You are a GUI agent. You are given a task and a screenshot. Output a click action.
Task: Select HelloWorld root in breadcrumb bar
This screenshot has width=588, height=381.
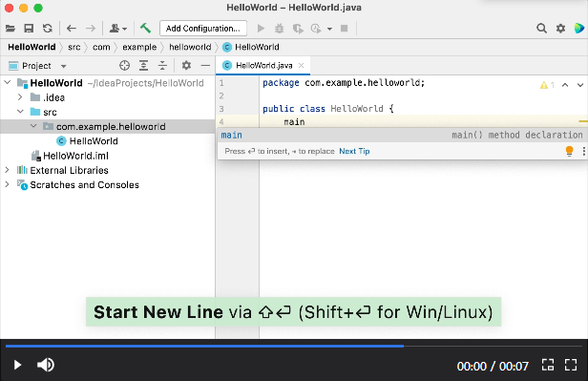pos(31,47)
